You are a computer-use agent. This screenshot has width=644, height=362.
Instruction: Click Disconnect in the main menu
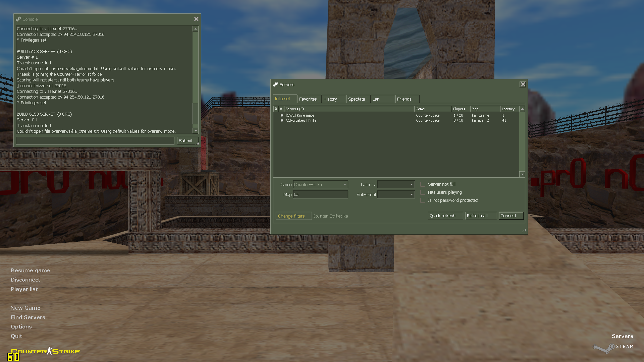[25, 280]
